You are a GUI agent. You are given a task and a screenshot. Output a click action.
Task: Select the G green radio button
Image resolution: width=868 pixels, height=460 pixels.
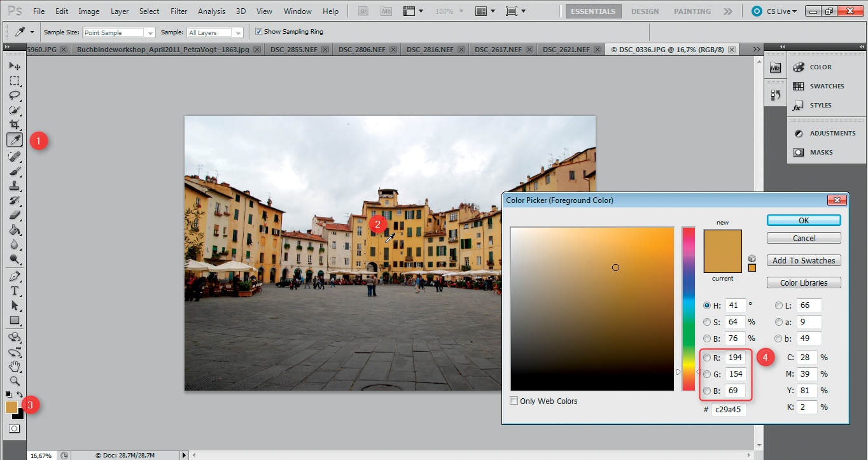[707, 374]
